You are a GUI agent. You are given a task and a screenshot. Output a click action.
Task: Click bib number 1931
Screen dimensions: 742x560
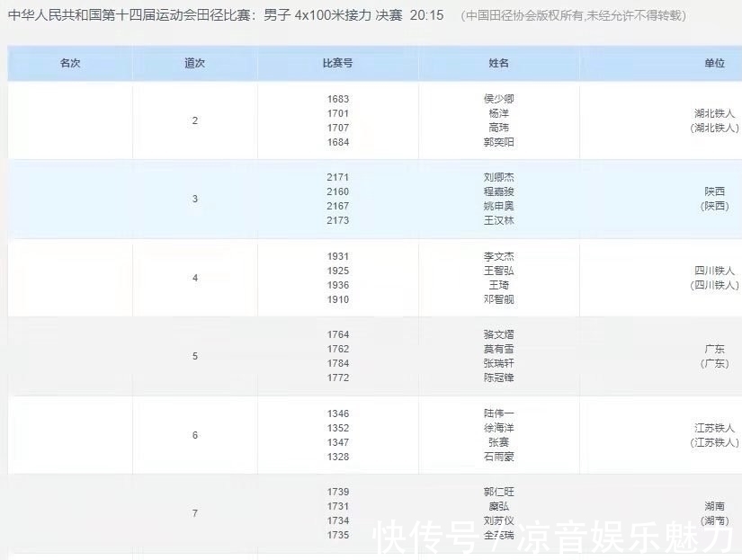pyautogui.click(x=338, y=256)
